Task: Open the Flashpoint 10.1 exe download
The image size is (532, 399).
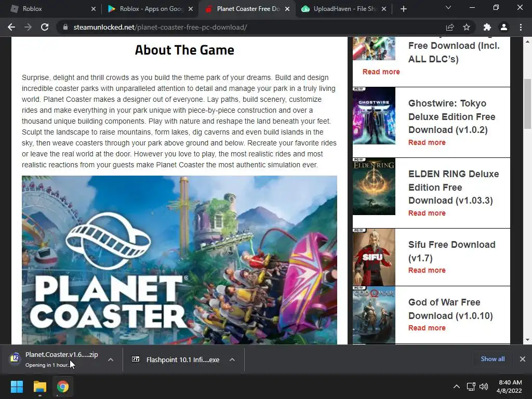Action: 176,360
